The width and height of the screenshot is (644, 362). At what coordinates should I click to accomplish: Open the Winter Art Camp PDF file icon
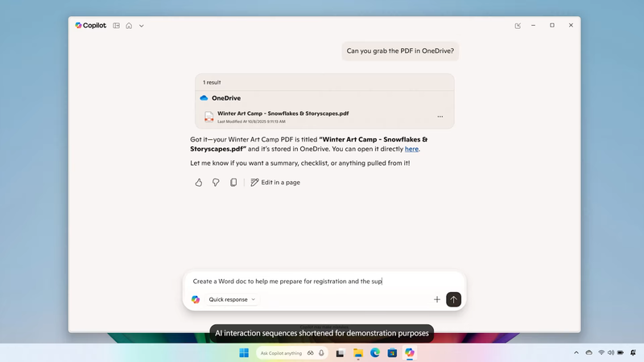coord(209,117)
